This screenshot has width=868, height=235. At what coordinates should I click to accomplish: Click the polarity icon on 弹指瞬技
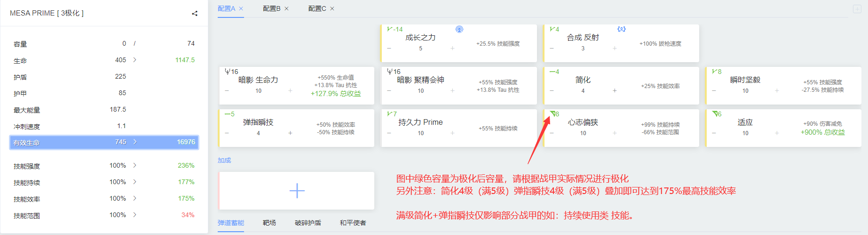point(227,114)
